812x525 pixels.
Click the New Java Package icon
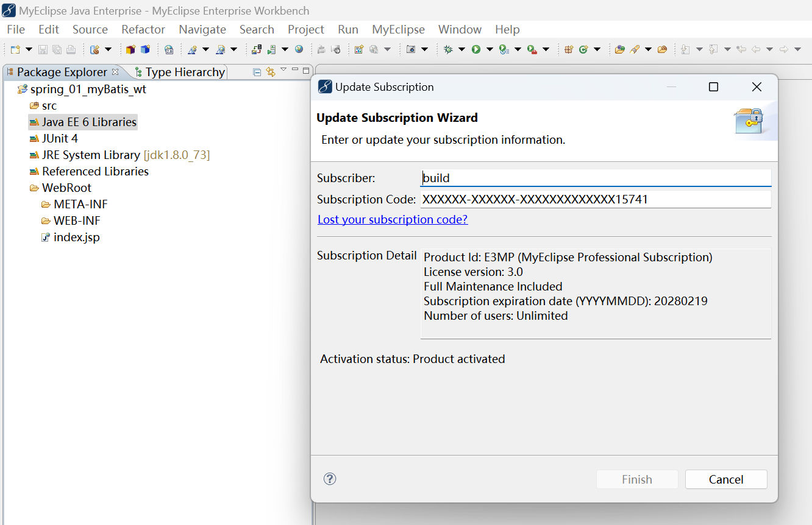569,49
